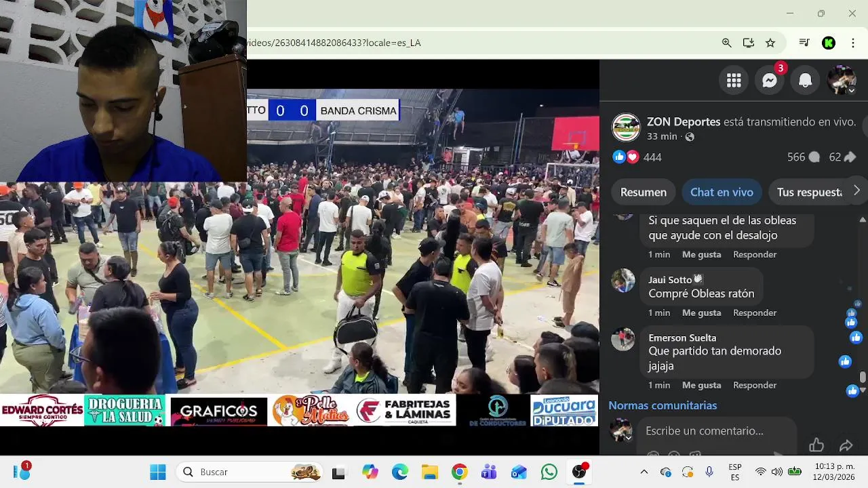
Task: Click the public globe privacy icon
Action: point(690,137)
